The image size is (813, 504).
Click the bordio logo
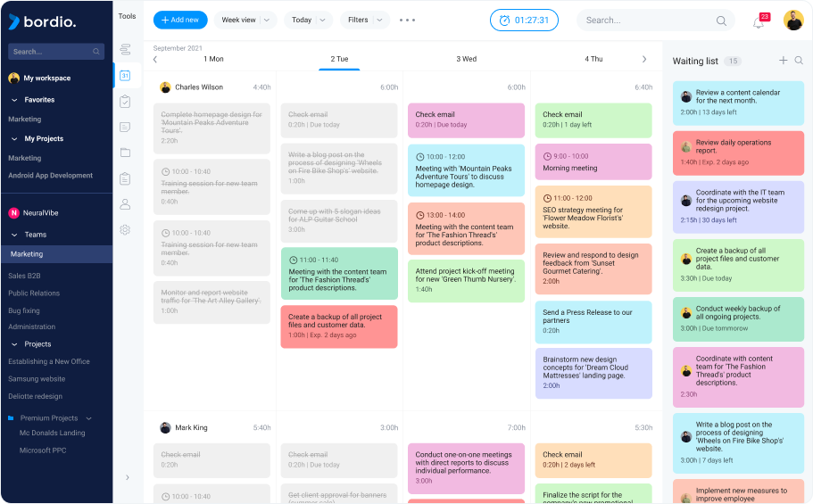(x=43, y=21)
